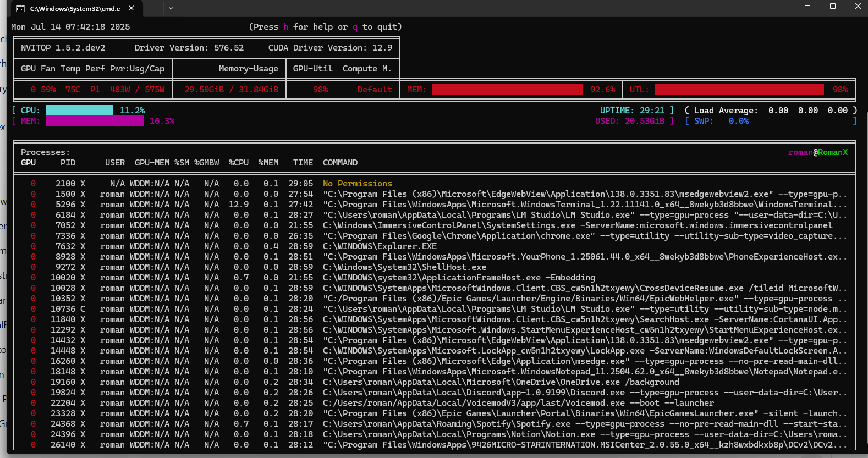Click the 'PID' column header
This screenshot has width=868, height=458.
(x=68, y=163)
